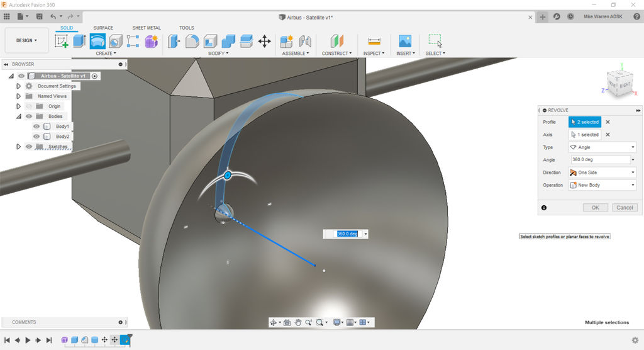Click the Look At tool
The width and height of the screenshot is (644, 350).
(287, 322)
